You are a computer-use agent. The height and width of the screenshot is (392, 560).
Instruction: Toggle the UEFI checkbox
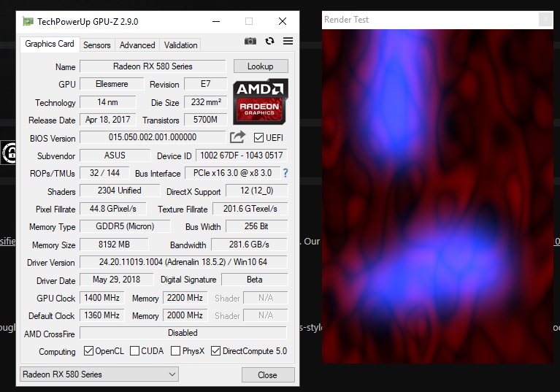pos(258,137)
